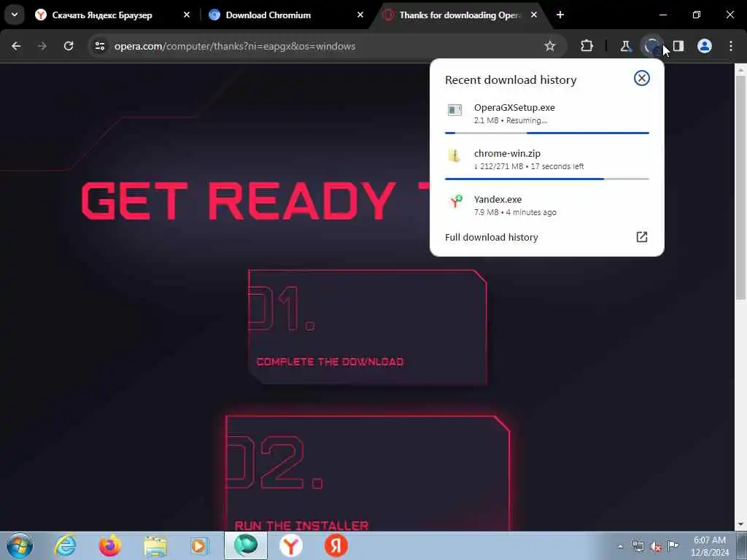Click the open-in-new-tab icon for download history
Image resolution: width=747 pixels, height=560 pixels.
pyautogui.click(x=642, y=237)
